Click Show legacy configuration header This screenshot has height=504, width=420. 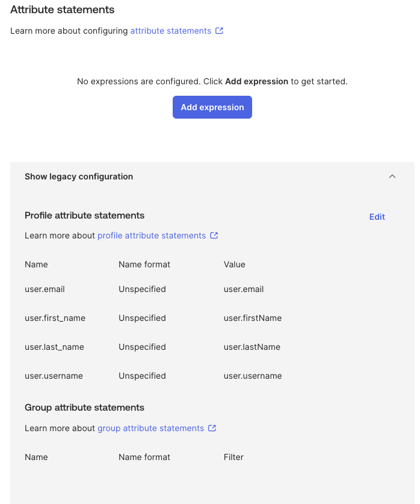coord(79,176)
